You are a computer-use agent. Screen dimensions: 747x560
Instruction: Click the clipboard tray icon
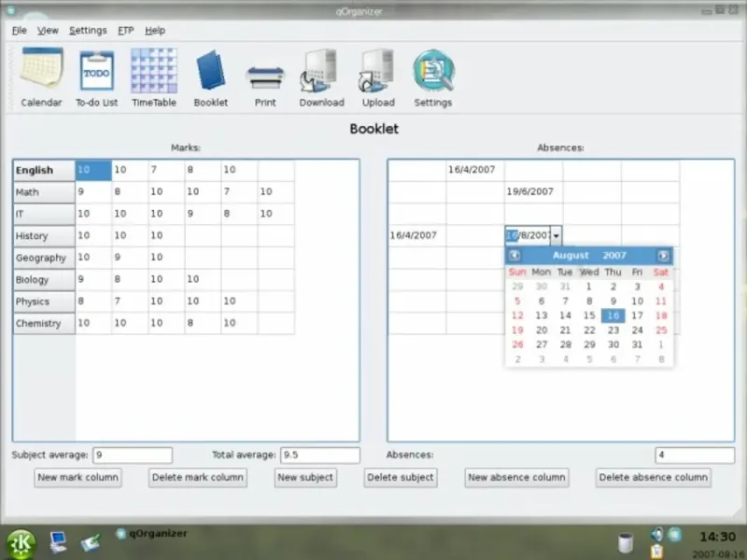click(657, 552)
